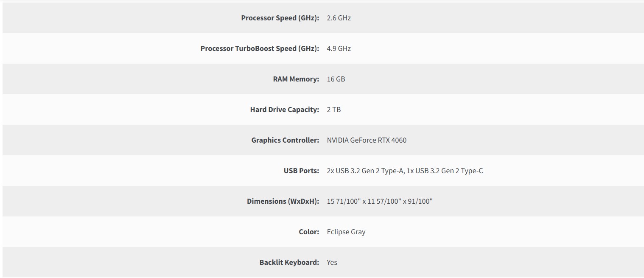Click the Dimensions (WxDxH) label
This screenshot has height=278, width=644.
point(283,201)
